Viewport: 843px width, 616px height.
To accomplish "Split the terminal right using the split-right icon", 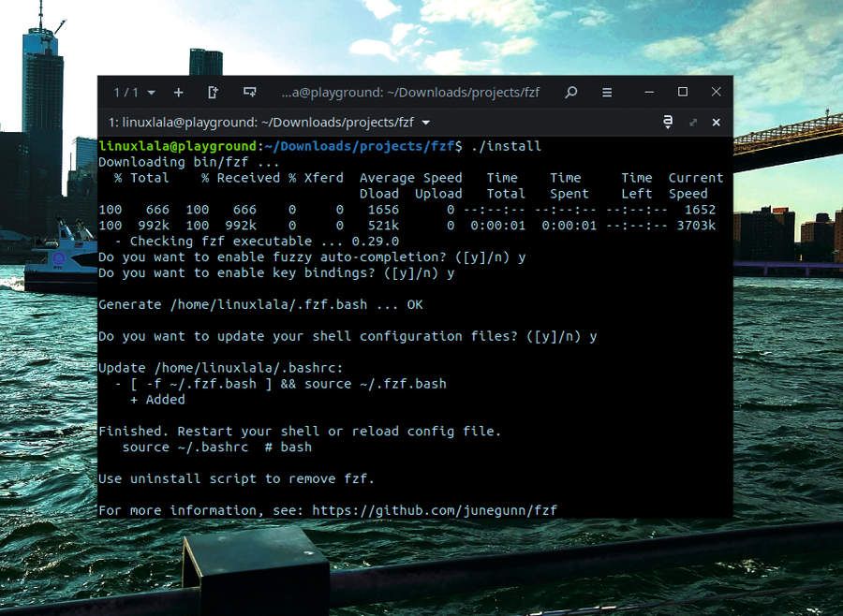I will coord(212,92).
